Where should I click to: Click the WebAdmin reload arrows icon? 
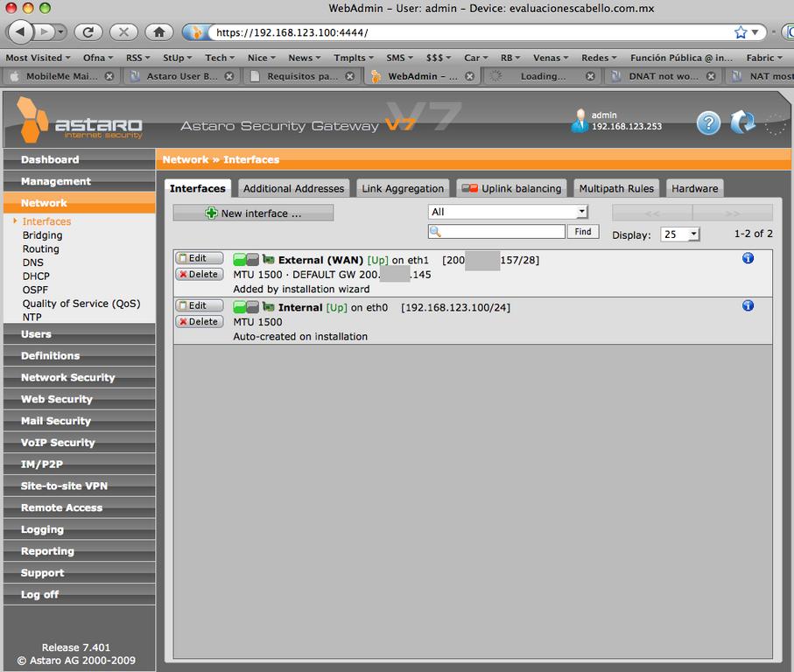[743, 122]
